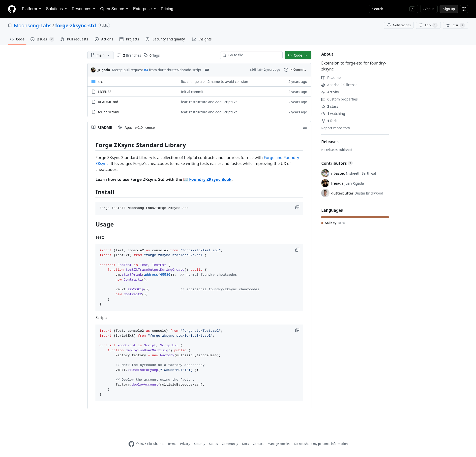Open the Pricing page
476x457 pixels.
pyautogui.click(x=167, y=9)
